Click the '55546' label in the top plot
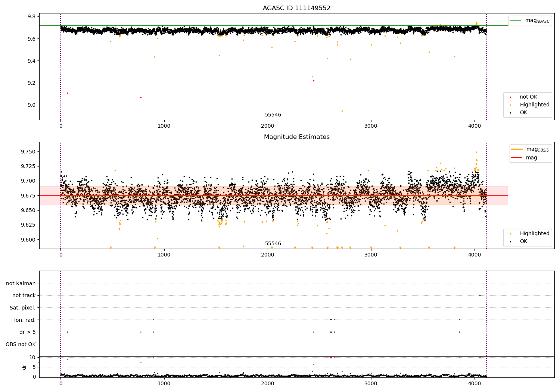Viewport: 560px width, 392px height. pyautogui.click(x=273, y=115)
